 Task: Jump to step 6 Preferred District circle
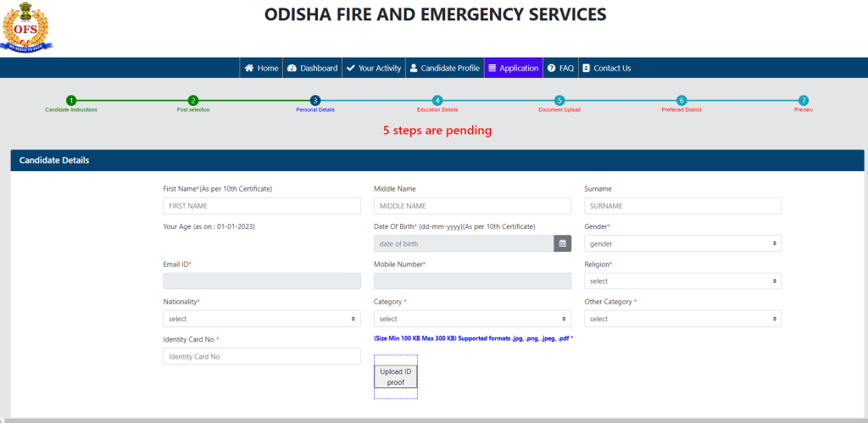(682, 100)
